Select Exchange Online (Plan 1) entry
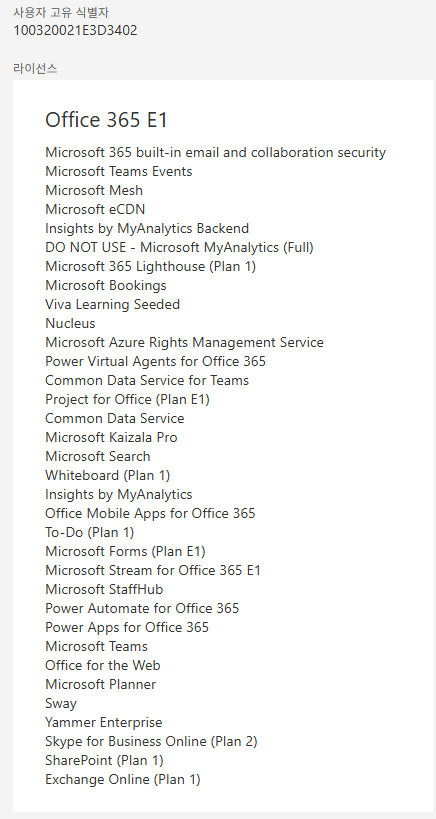The image size is (436, 819). click(123, 779)
